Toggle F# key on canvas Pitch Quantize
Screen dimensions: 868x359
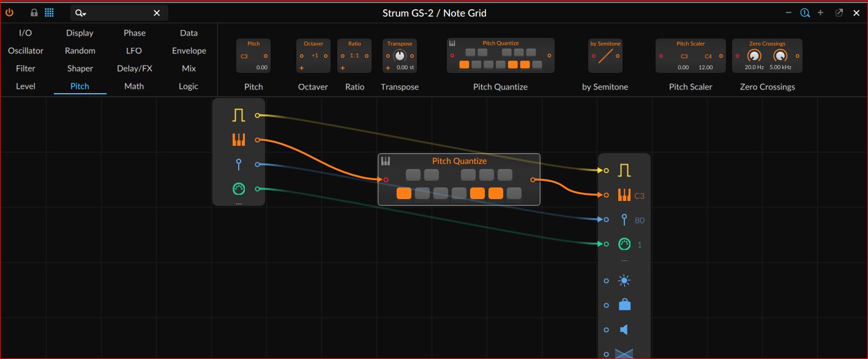[x=468, y=175]
